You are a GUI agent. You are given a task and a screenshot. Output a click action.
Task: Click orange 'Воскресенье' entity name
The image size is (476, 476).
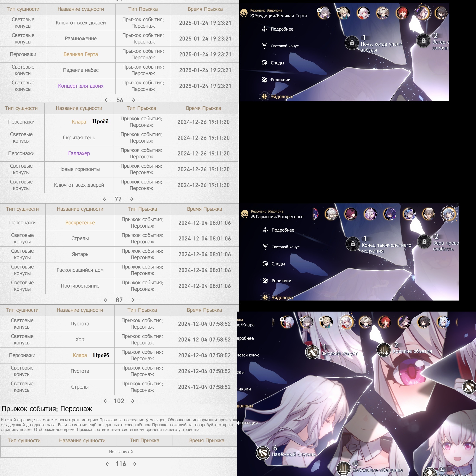pyautogui.click(x=80, y=222)
